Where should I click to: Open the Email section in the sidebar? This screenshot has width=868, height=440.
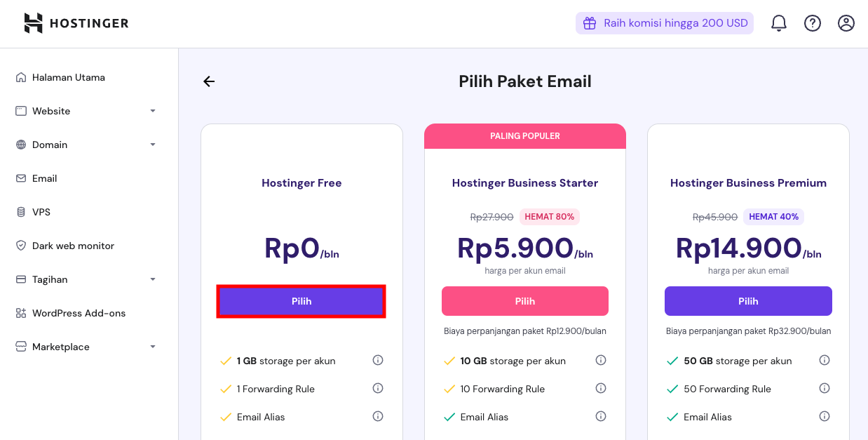(x=43, y=178)
